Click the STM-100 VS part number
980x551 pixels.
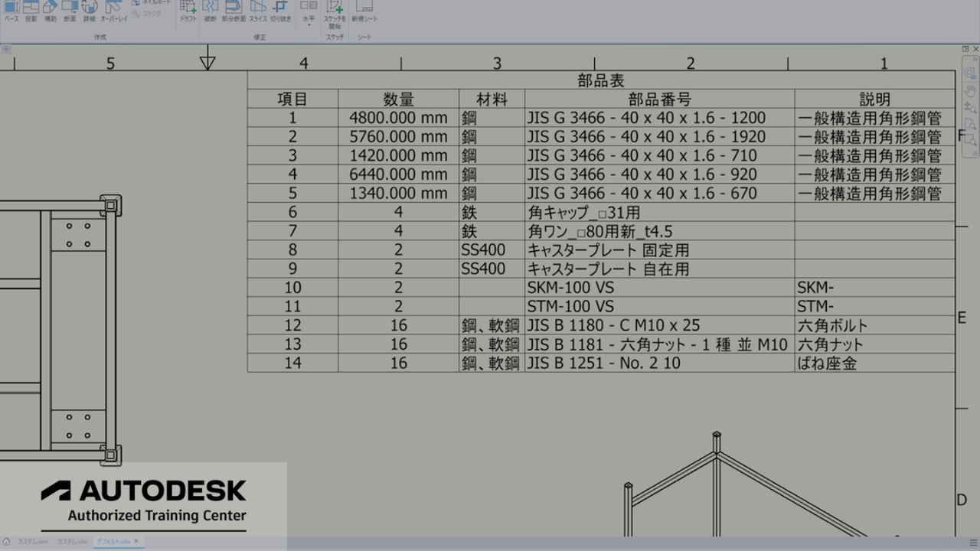[660, 306]
